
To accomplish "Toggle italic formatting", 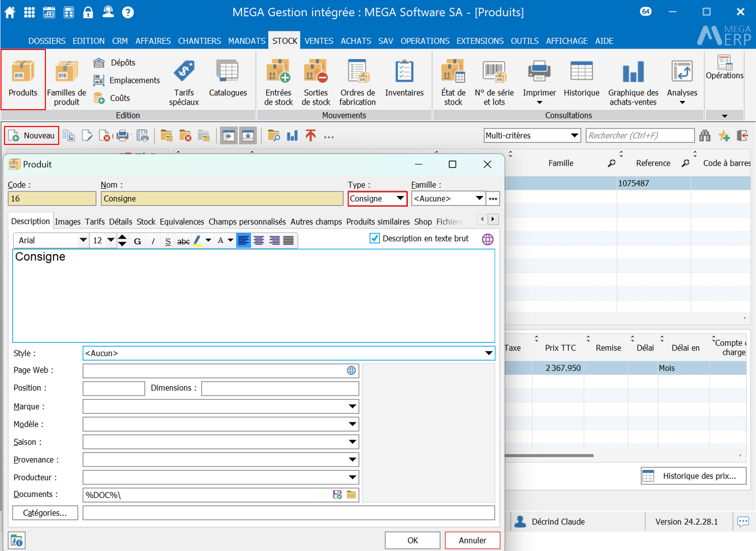I will point(153,241).
